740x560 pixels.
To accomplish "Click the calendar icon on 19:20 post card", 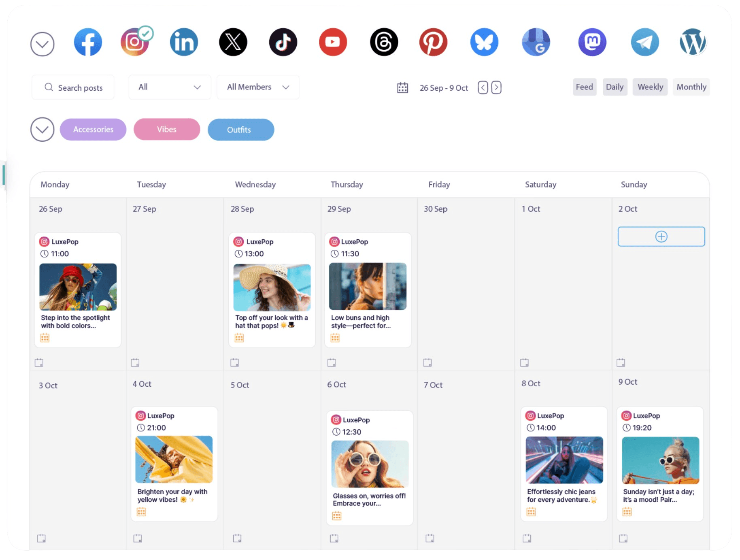I will point(627,512).
